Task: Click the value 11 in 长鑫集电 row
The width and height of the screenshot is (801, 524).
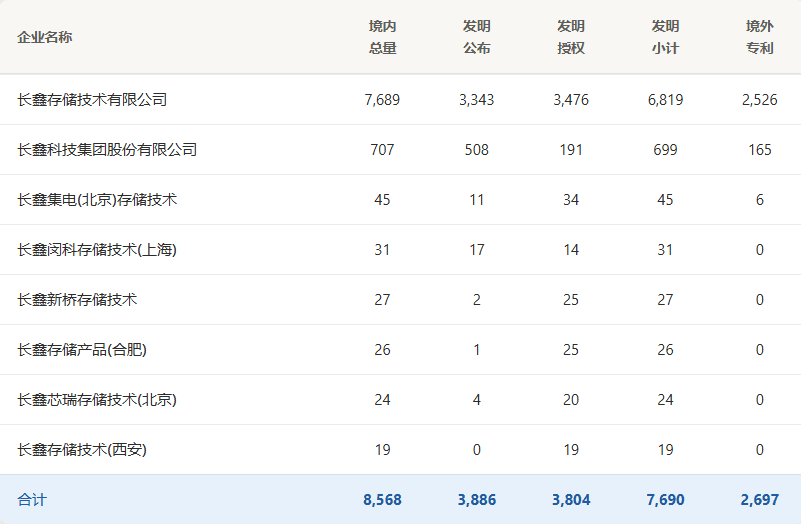Action: click(477, 200)
